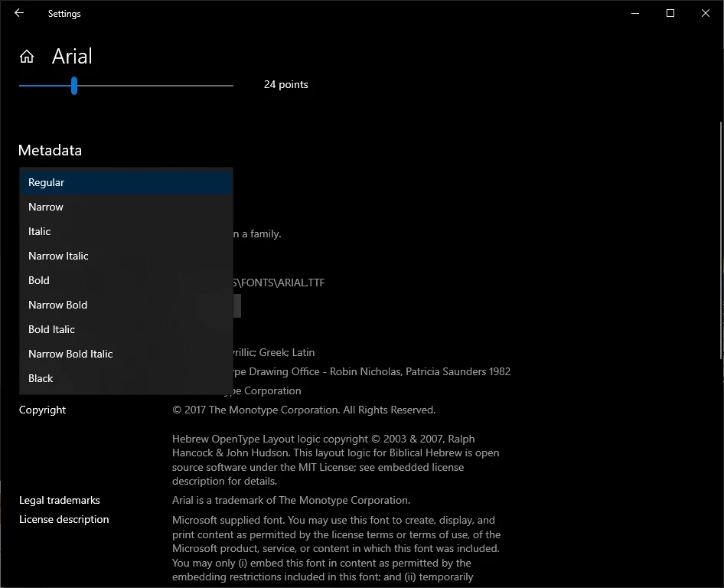Click the Copyright label
This screenshot has height=588, width=724.
(43, 410)
